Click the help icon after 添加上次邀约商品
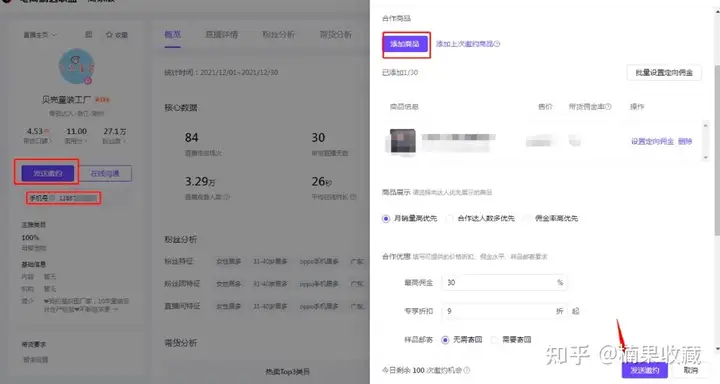This screenshot has width=720, height=384. pyautogui.click(x=497, y=44)
